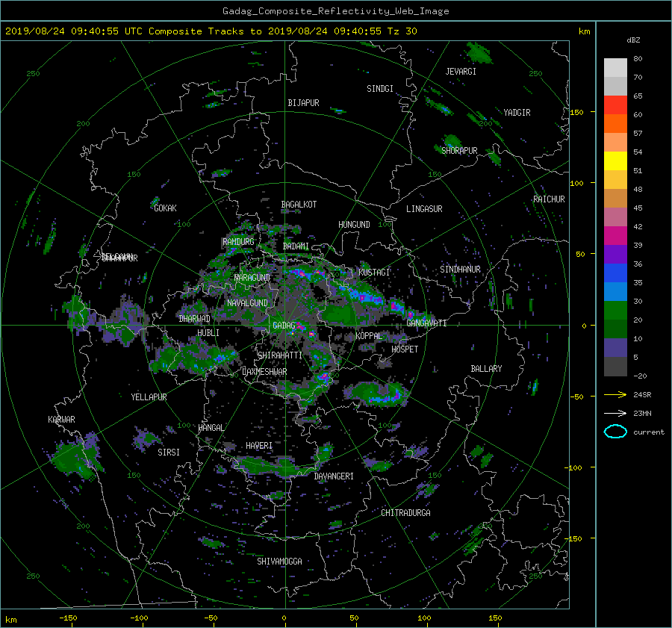The image size is (672, 628).
Task: Click the KARWAR city label
Action: tap(61, 419)
